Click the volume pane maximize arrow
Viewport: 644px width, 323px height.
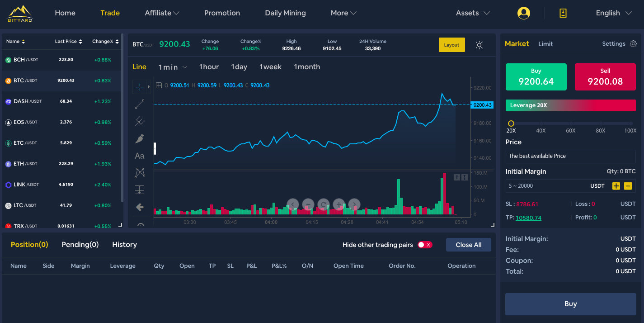point(464,177)
